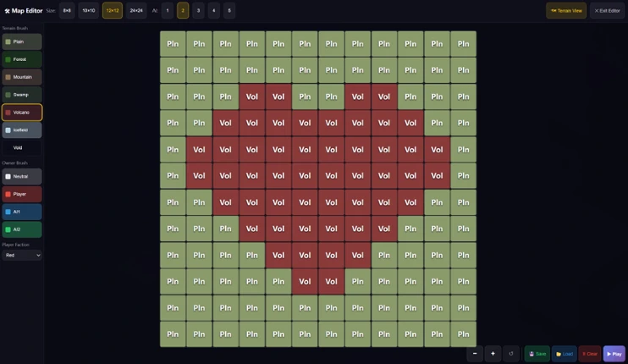The width and height of the screenshot is (628, 364).
Task: Set the AI count to 3
Action: pyautogui.click(x=198, y=11)
